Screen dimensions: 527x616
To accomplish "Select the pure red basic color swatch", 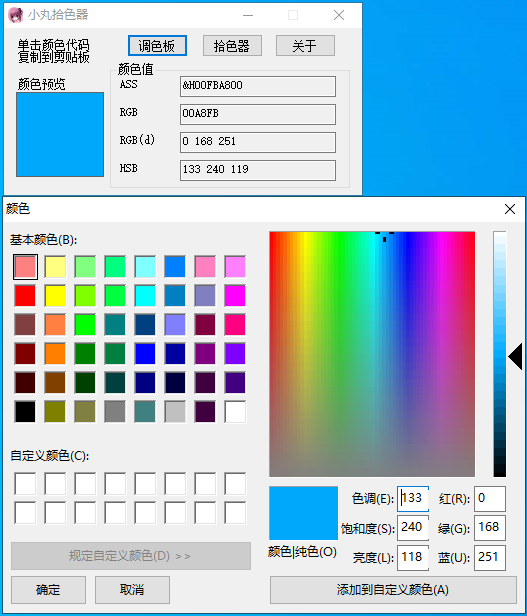I will pyautogui.click(x=25, y=295).
